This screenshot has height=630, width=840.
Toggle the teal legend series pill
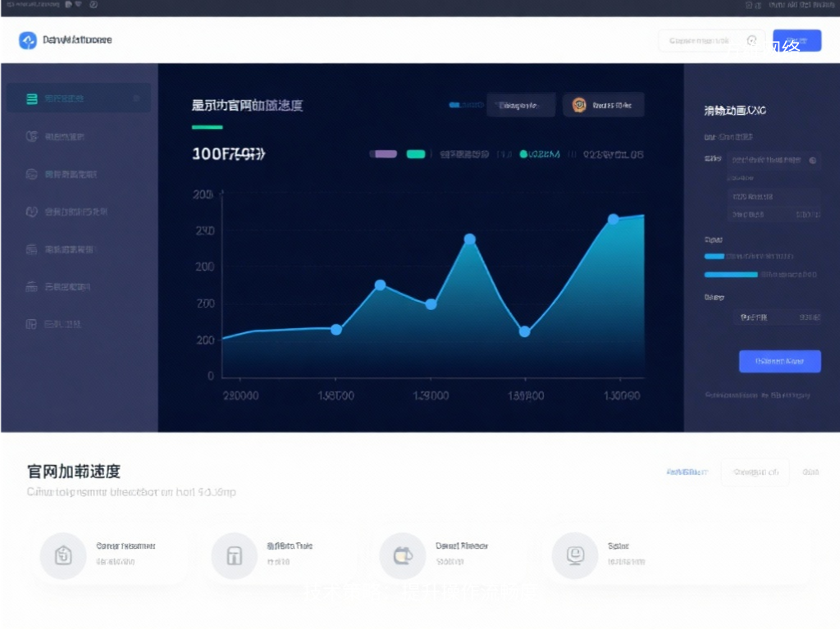coord(416,153)
